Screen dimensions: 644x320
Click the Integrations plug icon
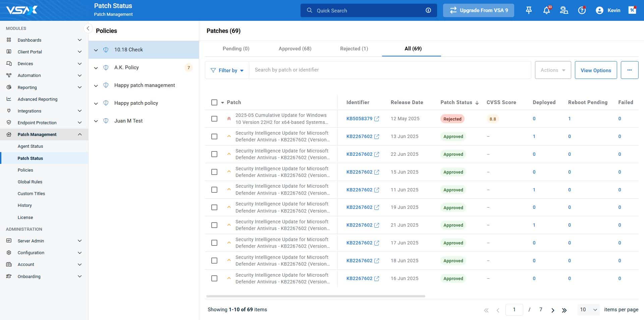click(x=9, y=111)
